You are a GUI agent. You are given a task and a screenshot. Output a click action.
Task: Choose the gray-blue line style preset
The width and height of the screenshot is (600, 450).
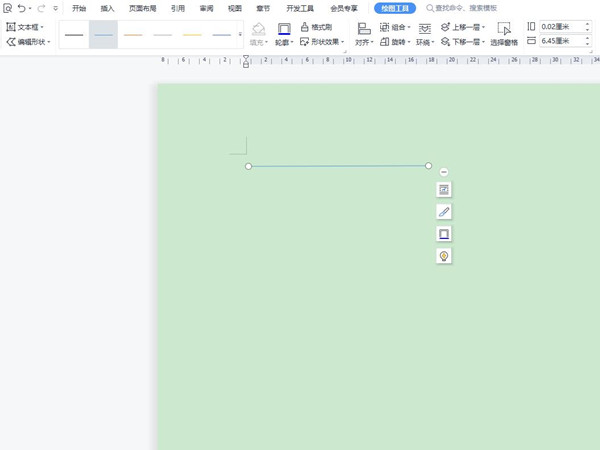(x=222, y=35)
